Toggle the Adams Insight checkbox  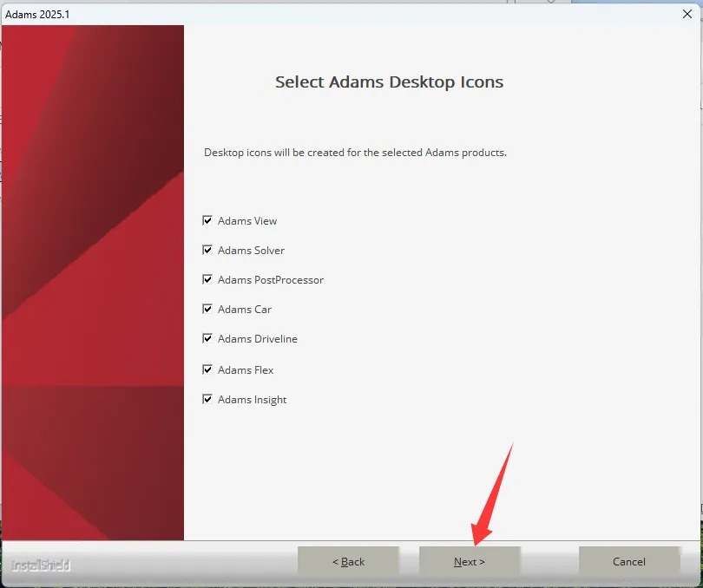coord(207,399)
